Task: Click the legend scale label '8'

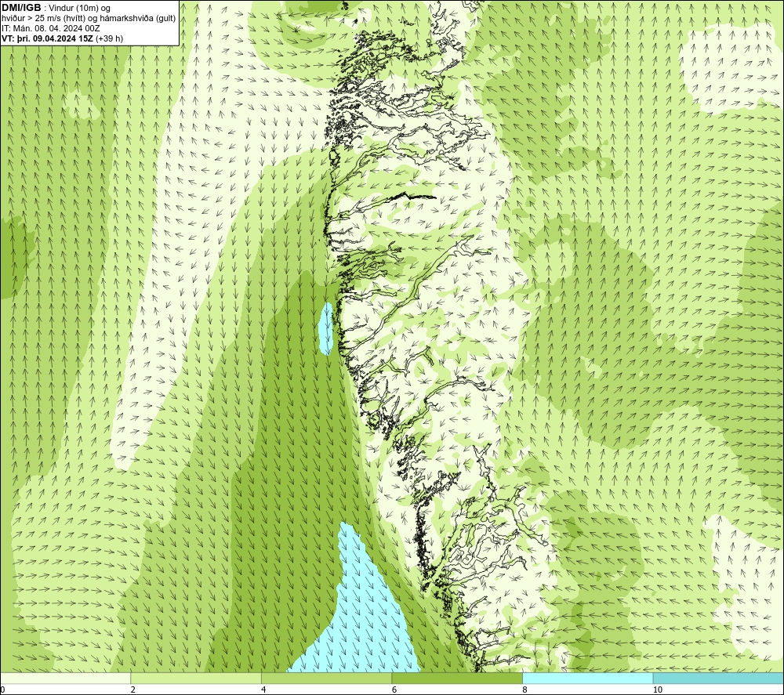Action: (525, 690)
